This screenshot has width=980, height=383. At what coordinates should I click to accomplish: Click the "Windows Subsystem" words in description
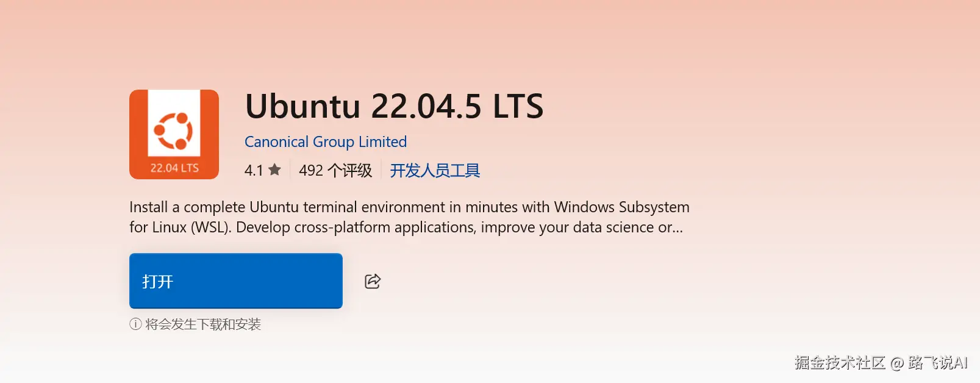tap(621, 207)
